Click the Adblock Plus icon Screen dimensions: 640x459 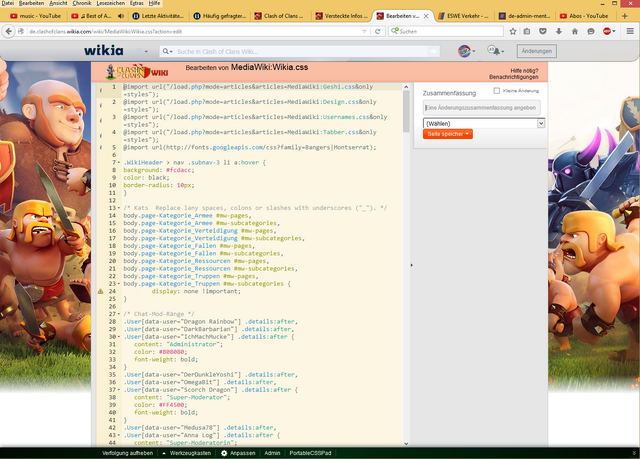coord(607,31)
